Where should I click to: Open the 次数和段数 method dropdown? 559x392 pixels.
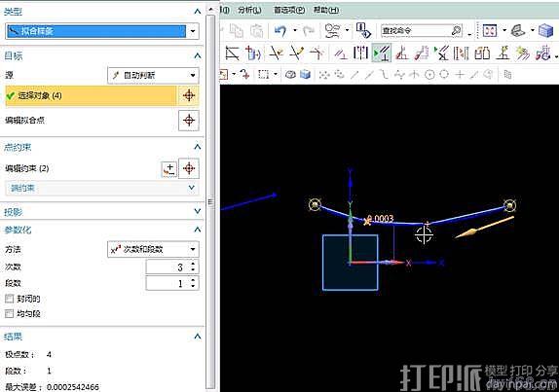(x=193, y=249)
